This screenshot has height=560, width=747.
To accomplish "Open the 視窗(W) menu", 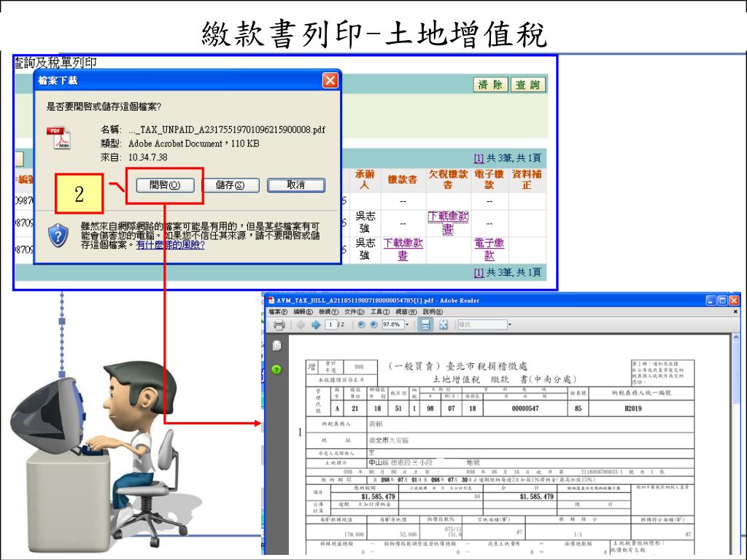I will point(406,312).
